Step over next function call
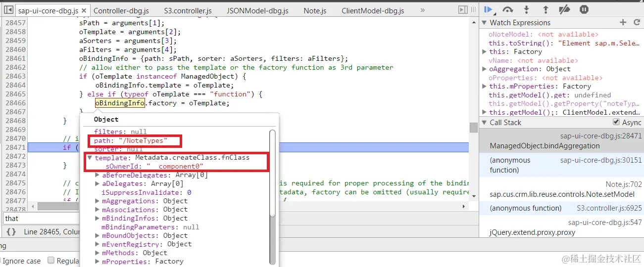The image size is (644, 267). pyautogui.click(x=507, y=9)
